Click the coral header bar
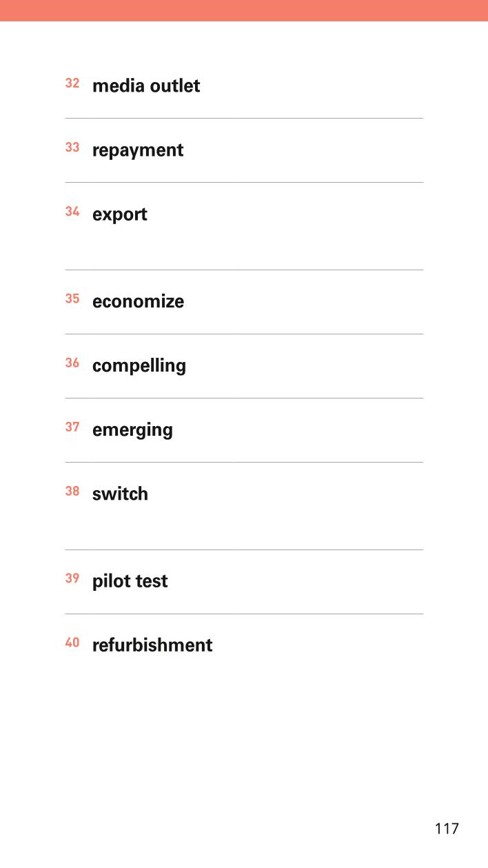This screenshot has width=488, height=868. (x=244, y=10)
